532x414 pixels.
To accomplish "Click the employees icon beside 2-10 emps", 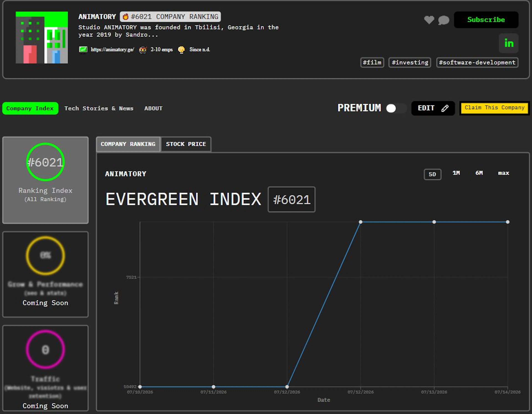I will point(143,50).
